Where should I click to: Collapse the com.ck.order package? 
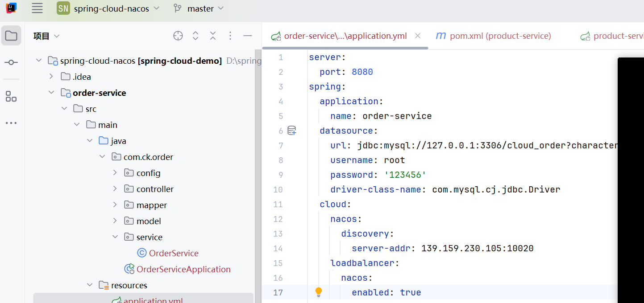click(103, 157)
